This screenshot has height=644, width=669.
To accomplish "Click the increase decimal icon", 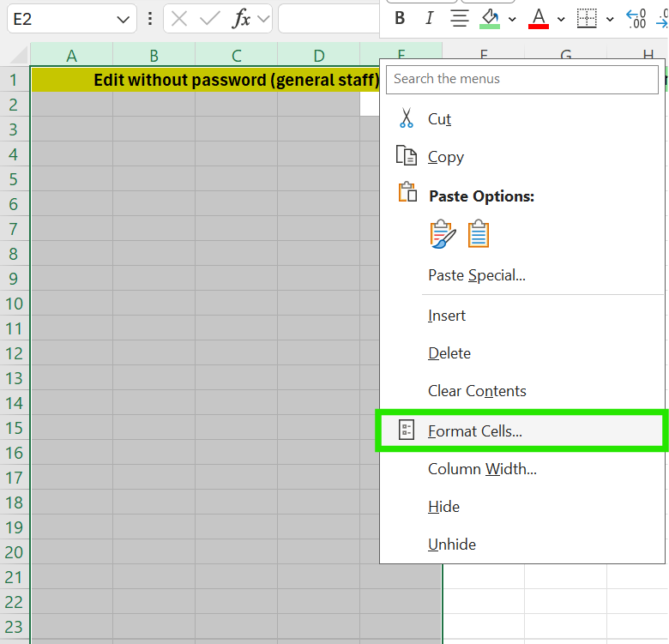I will (636, 19).
